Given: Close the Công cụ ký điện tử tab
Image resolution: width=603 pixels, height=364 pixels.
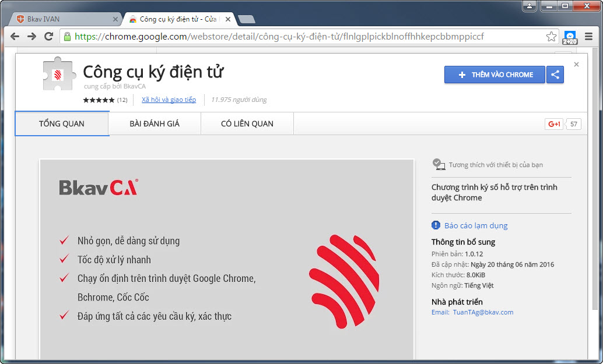Looking at the screenshot, I should (x=228, y=19).
